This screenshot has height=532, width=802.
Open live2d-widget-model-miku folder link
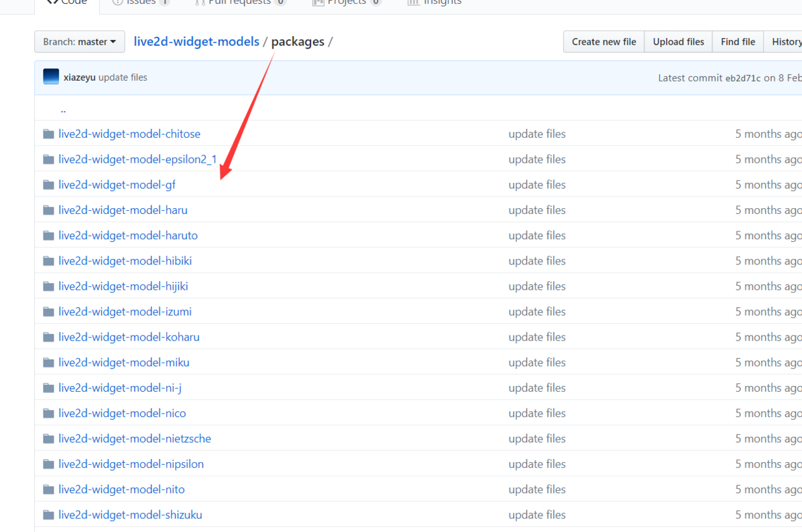(124, 363)
